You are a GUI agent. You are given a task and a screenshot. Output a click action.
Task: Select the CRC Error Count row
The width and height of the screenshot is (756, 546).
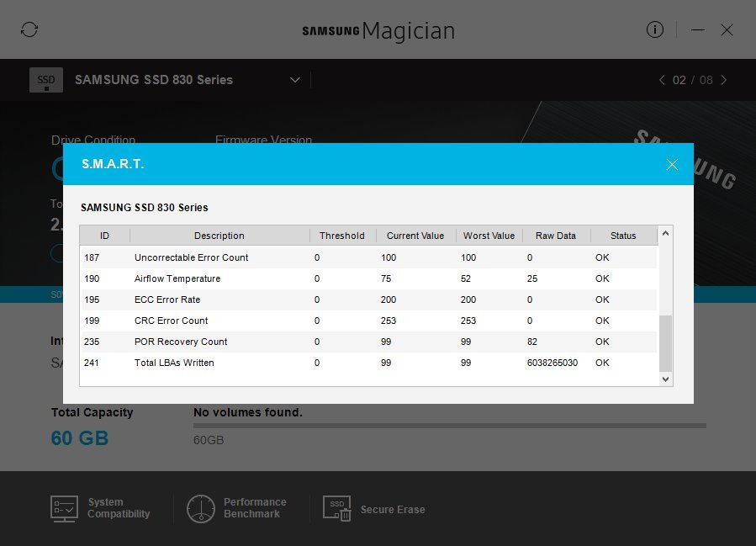pos(368,321)
